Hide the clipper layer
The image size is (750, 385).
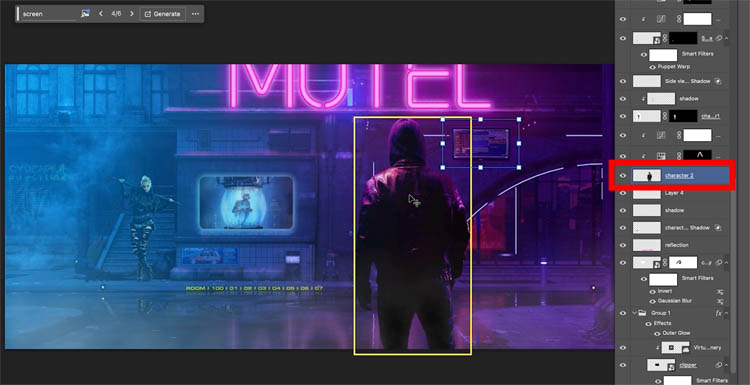[x=623, y=365]
